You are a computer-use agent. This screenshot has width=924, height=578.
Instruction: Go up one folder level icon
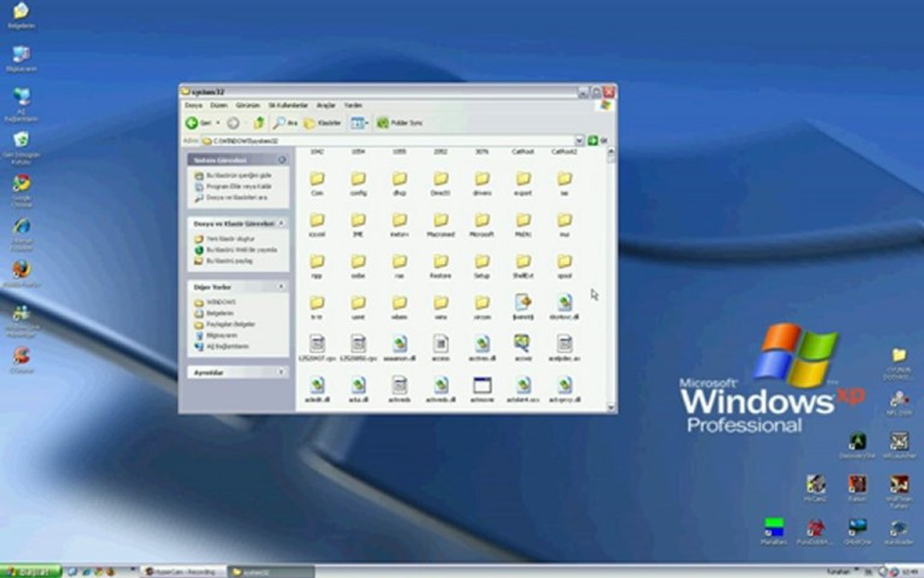coord(259,123)
